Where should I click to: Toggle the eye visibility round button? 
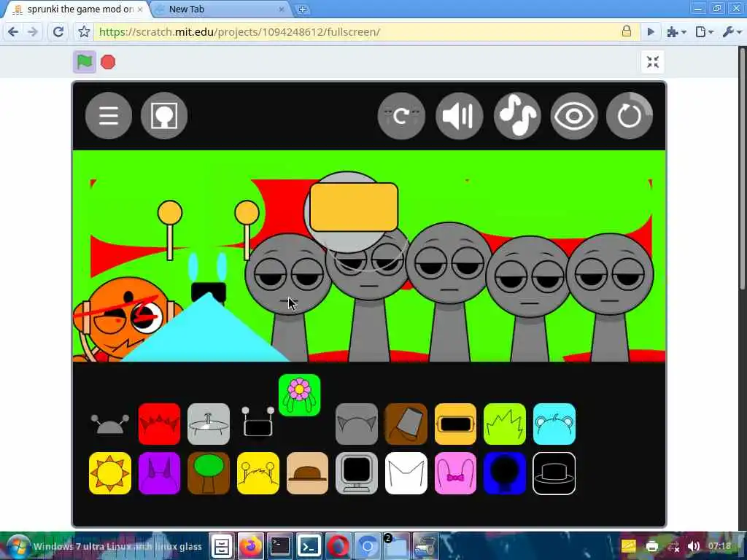pos(574,116)
